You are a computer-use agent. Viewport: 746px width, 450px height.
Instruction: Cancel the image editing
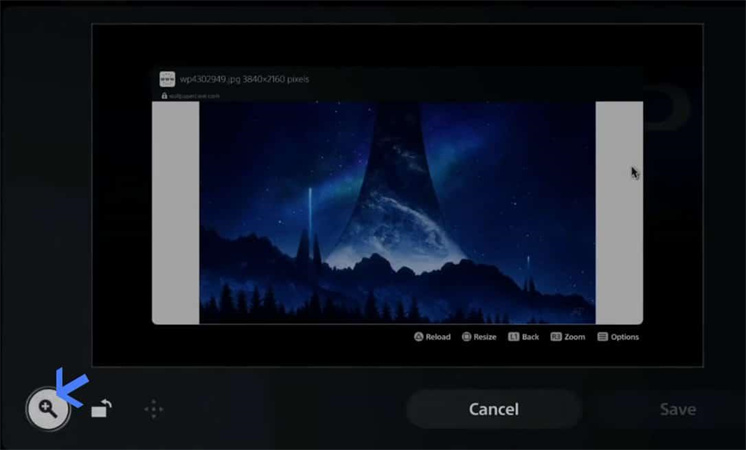coord(494,409)
